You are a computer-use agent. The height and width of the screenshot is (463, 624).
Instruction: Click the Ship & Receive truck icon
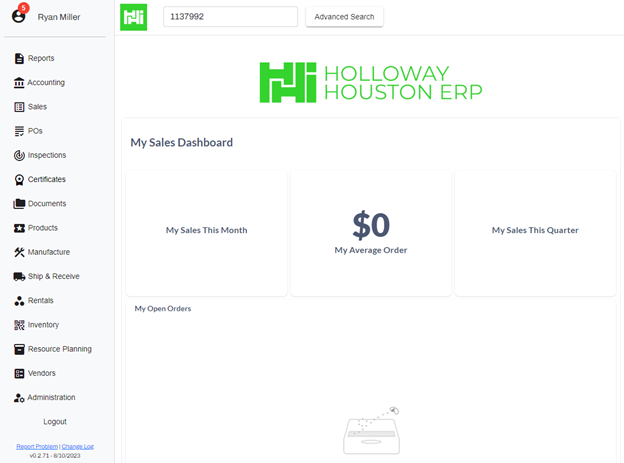coord(19,277)
